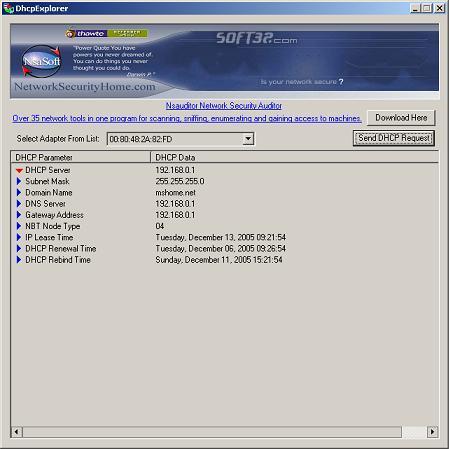Click the Send DHCP Request button
The width and height of the screenshot is (449, 449).
click(394, 138)
